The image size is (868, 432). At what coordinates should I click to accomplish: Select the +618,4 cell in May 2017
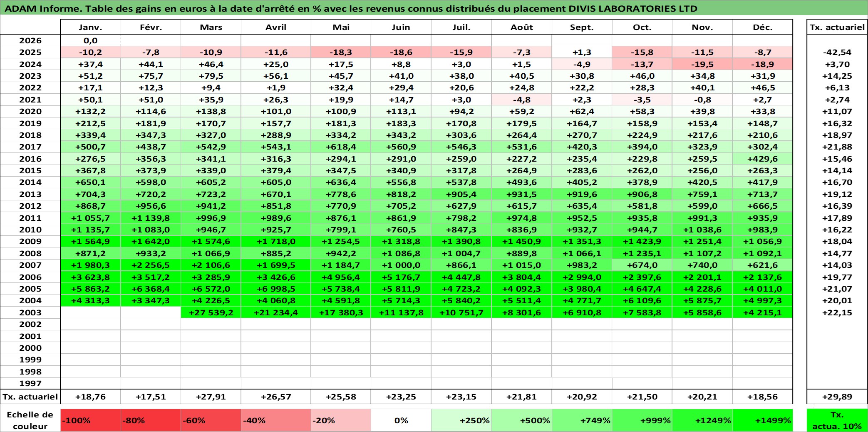(x=341, y=147)
